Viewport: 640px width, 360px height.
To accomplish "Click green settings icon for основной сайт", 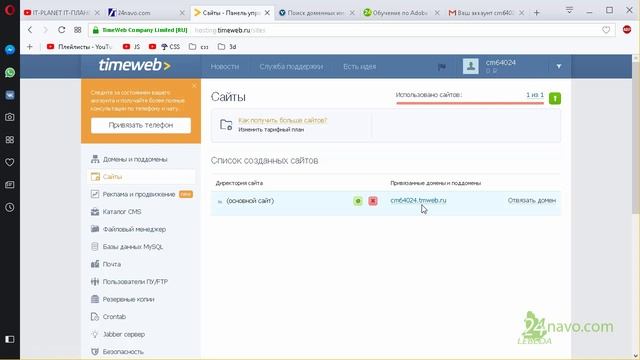I will coord(358,201).
